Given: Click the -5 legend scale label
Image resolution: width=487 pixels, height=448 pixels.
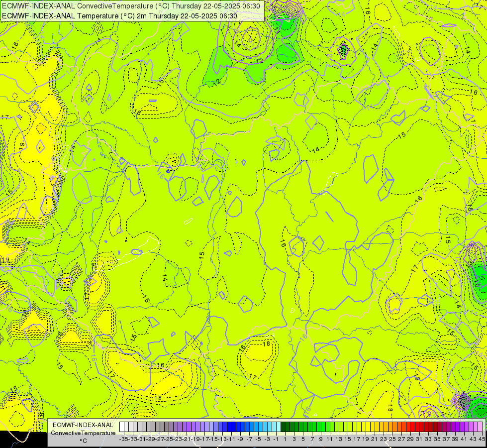Looking at the screenshot, I should tap(258, 440).
